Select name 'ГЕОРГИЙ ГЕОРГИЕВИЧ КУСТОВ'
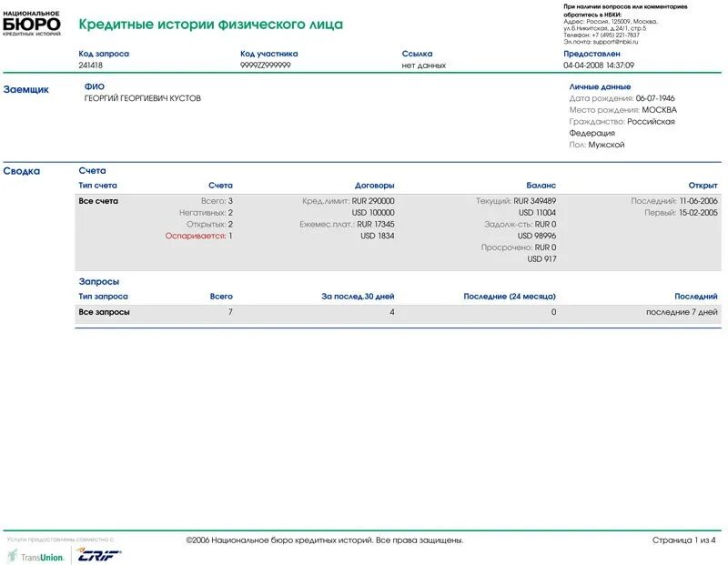The height and width of the screenshot is (565, 728). coord(143,98)
